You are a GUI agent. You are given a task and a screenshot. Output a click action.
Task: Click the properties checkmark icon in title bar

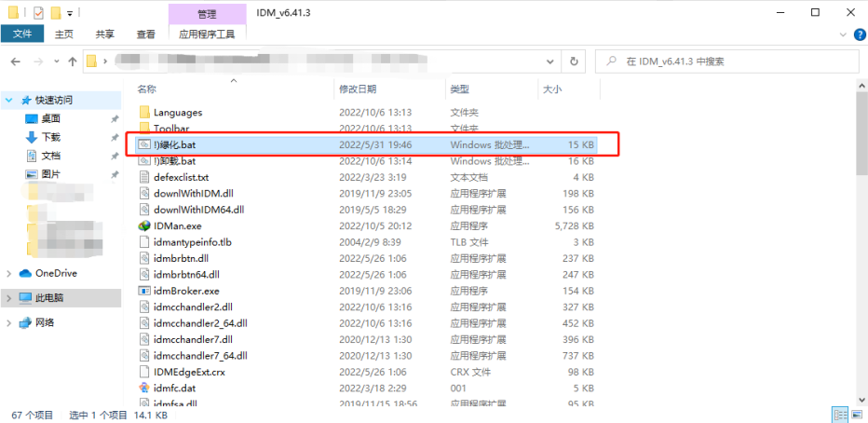pos(39,13)
